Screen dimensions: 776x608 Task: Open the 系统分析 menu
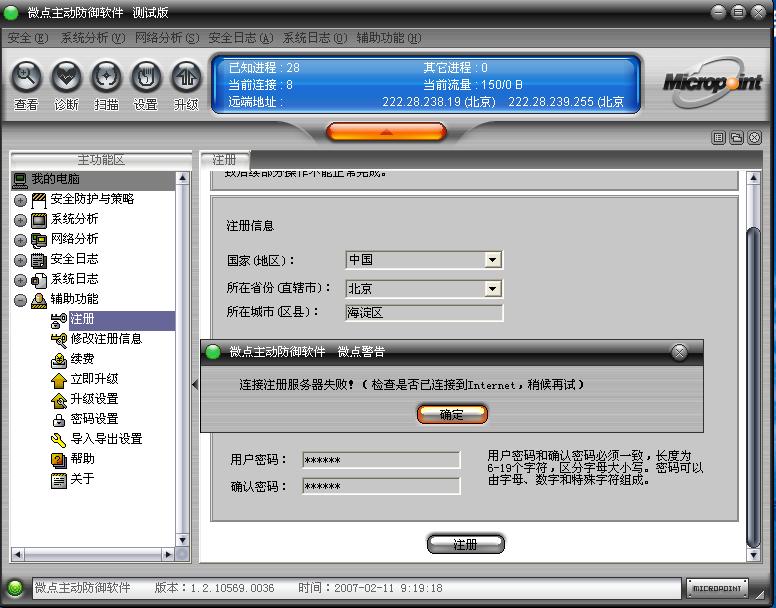[x=93, y=38]
